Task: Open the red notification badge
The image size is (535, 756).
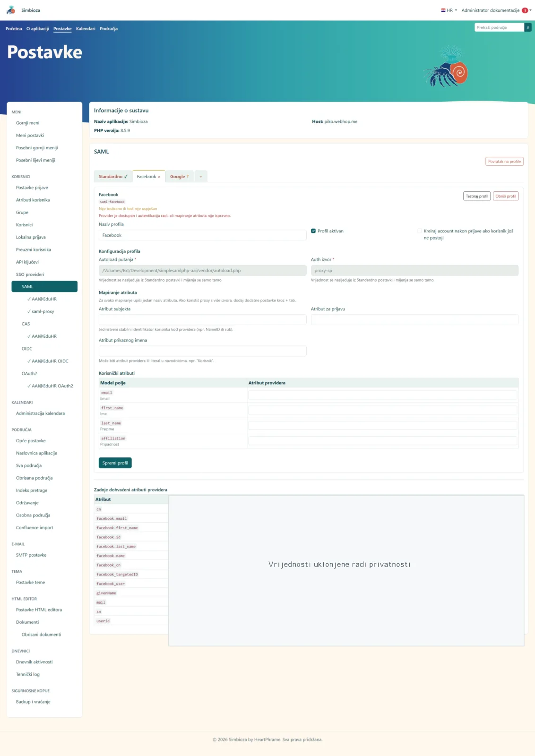Action: click(525, 10)
